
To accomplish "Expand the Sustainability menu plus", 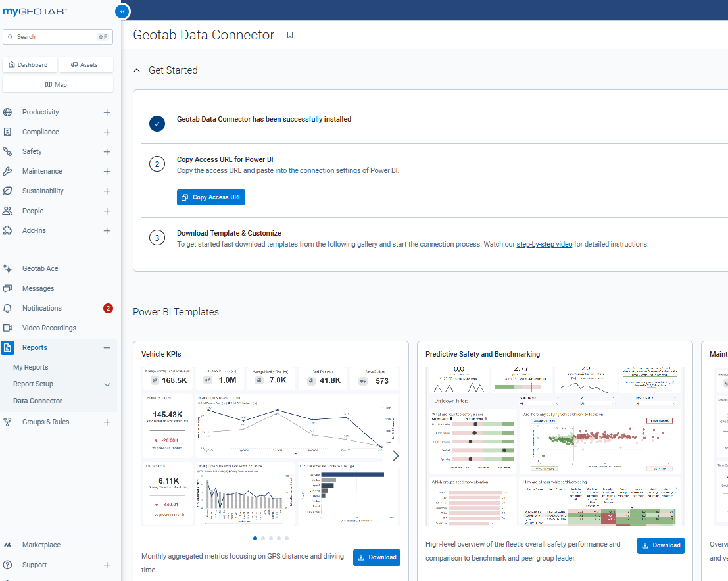I will tap(107, 191).
